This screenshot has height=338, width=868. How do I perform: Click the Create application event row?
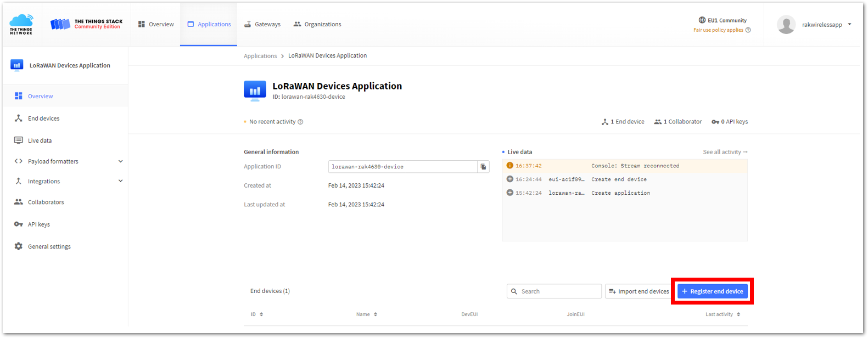pyautogui.click(x=625, y=193)
